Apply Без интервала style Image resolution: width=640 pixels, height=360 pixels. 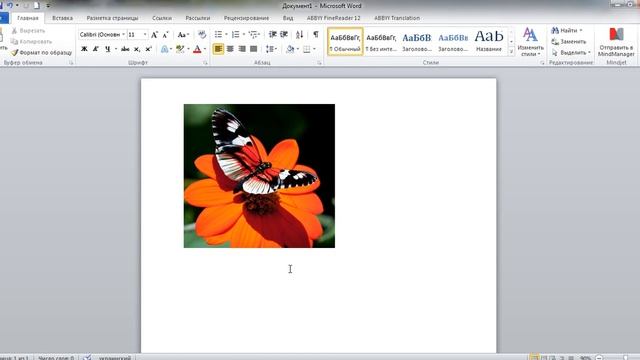point(381,42)
